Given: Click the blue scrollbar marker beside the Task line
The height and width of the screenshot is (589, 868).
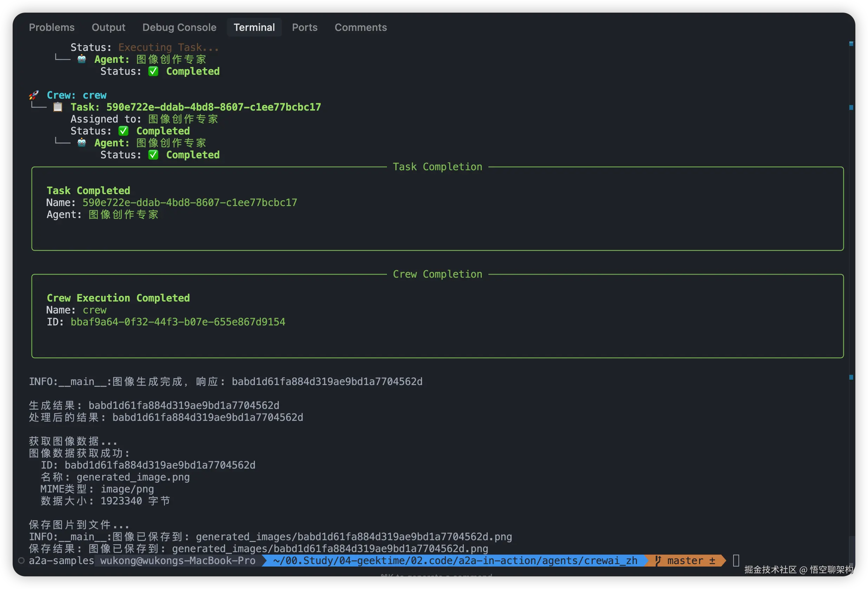Looking at the screenshot, I should pos(851,107).
